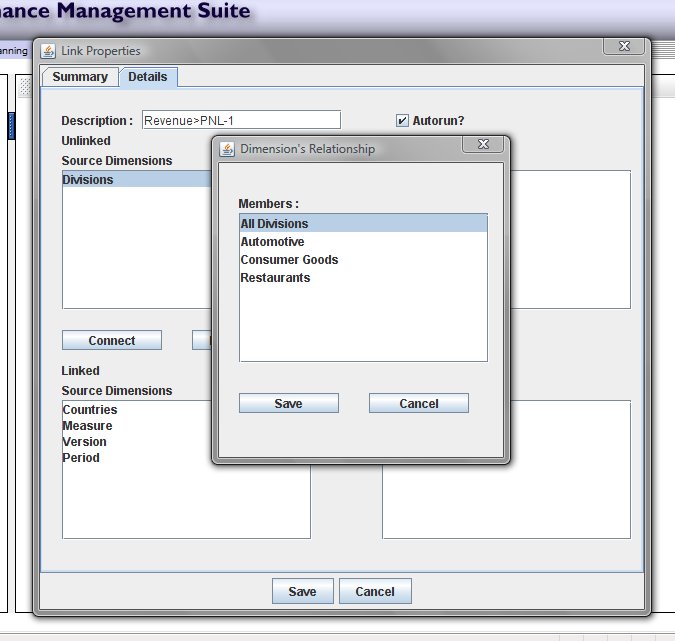Viewport: 675px width, 641px height.
Task: Pick Restaurants in the Members list
Action: pyautogui.click(x=275, y=278)
